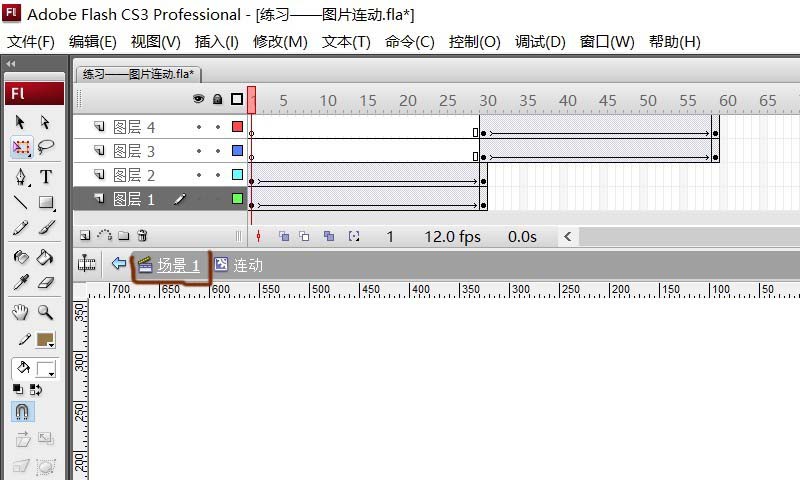
Task: Open the 调试(D) menu
Action: [x=540, y=41]
